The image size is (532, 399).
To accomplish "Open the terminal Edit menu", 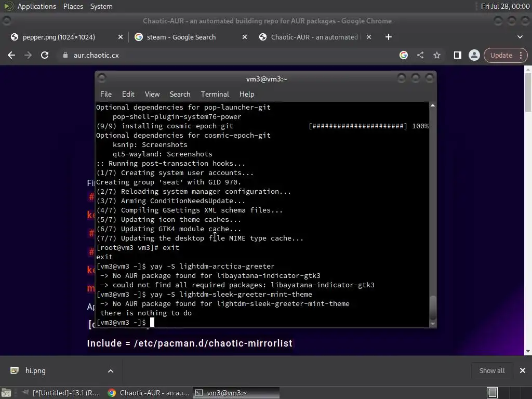I will coord(128,95).
